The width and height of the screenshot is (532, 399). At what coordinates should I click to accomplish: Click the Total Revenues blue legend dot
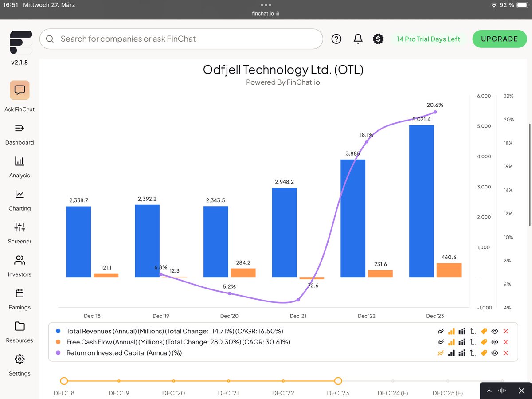click(58, 331)
